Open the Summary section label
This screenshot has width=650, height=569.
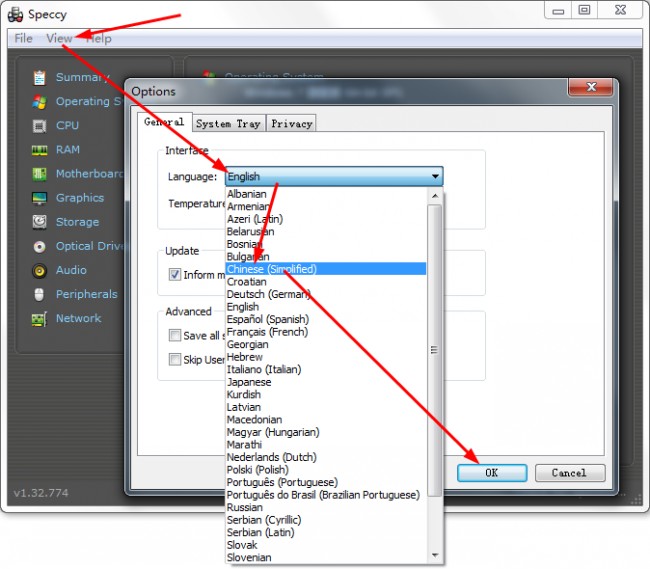click(x=82, y=77)
